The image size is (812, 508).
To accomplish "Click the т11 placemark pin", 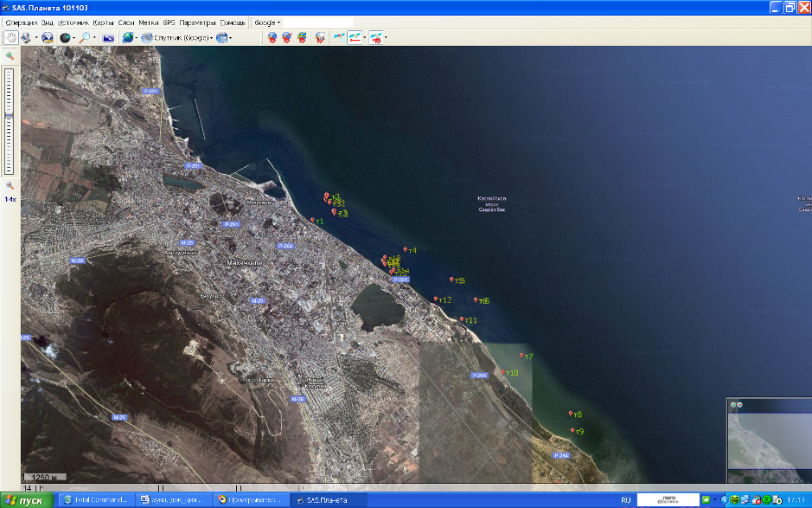I will 462,319.
